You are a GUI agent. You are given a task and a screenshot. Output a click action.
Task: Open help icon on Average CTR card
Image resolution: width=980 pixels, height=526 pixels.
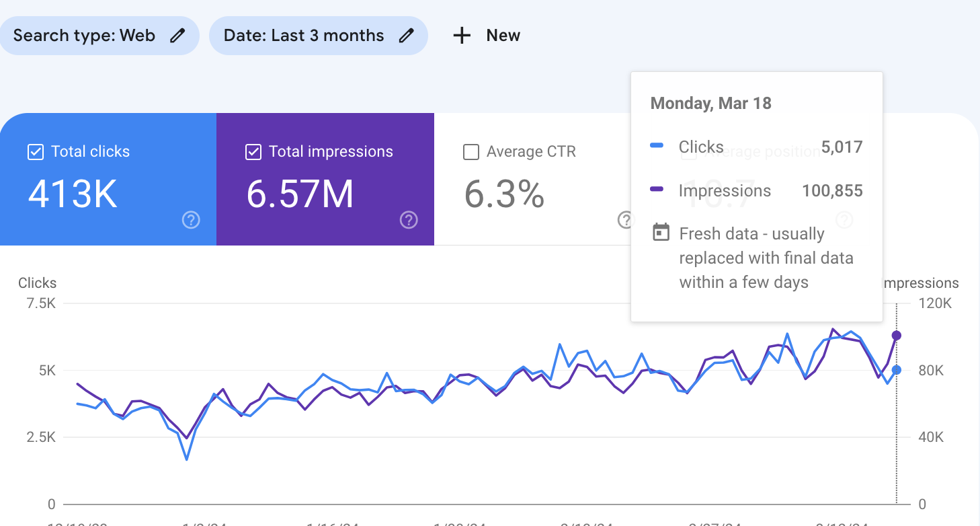tap(625, 220)
